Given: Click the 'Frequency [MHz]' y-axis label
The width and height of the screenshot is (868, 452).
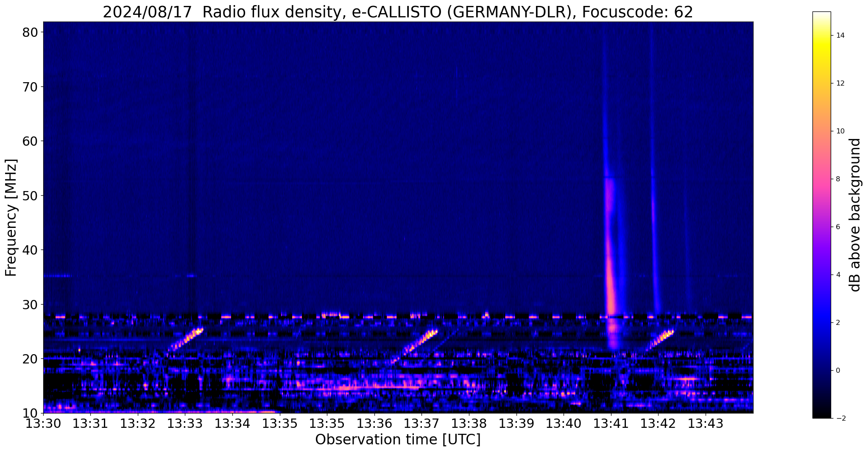Looking at the screenshot, I should (x=11, y=217).
